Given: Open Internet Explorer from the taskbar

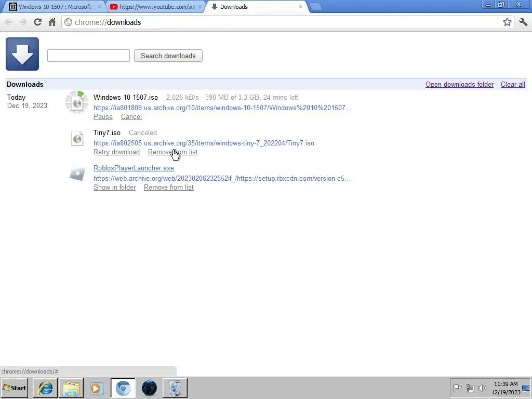Looking at the screenshot, I should point(46,388).
